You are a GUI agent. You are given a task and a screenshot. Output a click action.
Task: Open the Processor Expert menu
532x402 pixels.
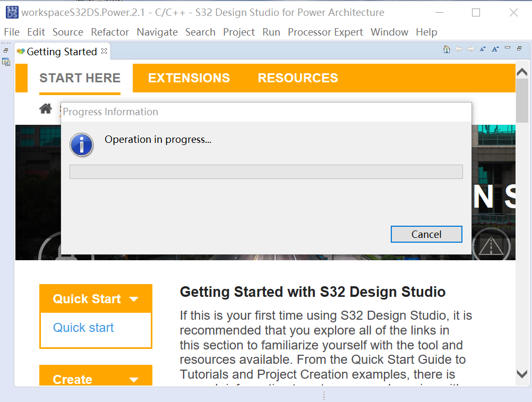click(325, 32)
